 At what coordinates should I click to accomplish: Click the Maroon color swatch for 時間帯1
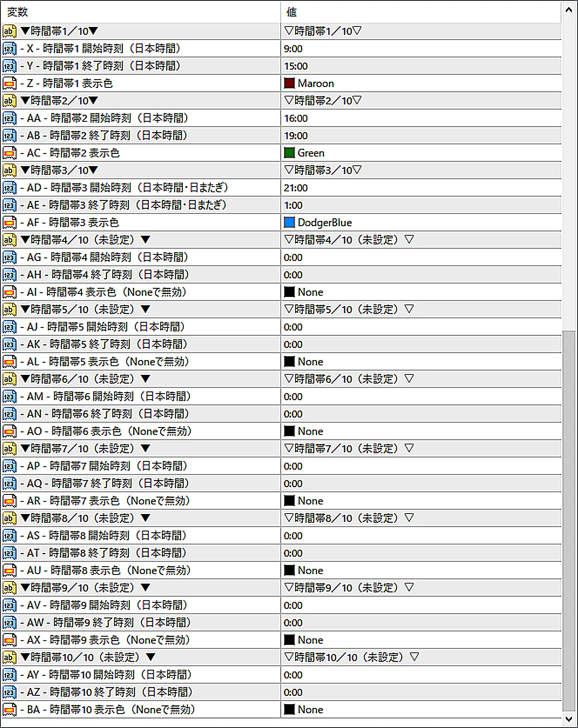point(289,83)
